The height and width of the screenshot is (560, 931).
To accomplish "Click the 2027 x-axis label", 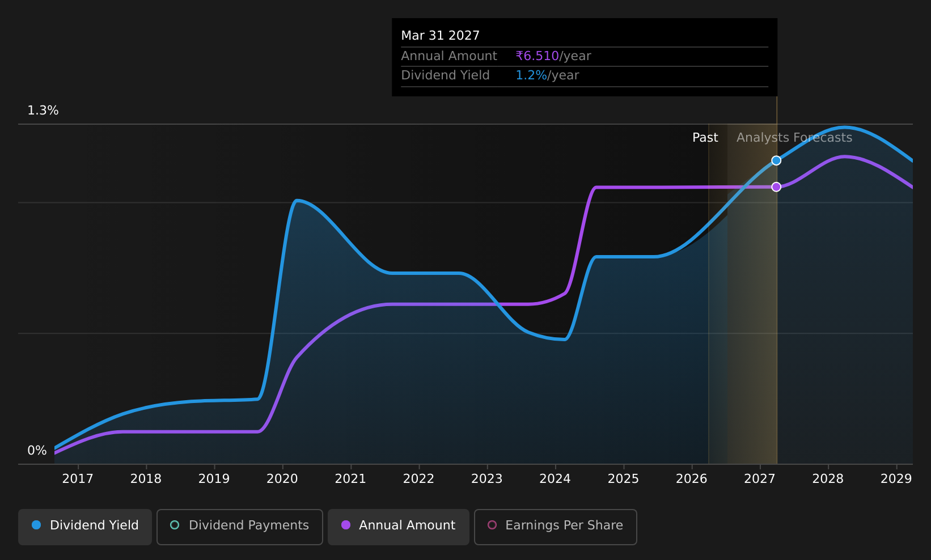I will coord(760,479).
